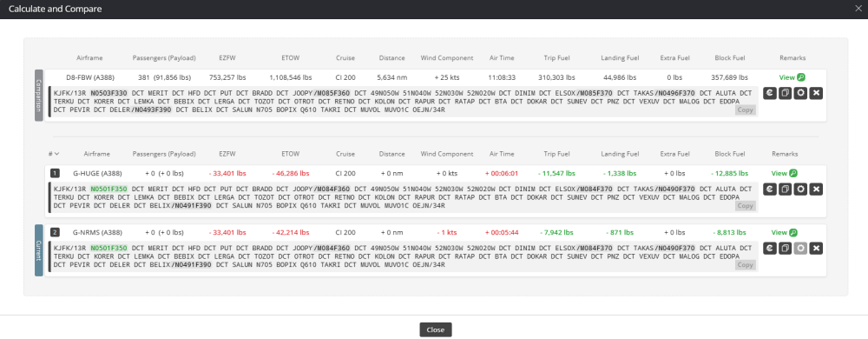The width and height of the screenshot is (868, 339).
Task: Open gear settings for D8-FBW row
Action: (800, 93)
